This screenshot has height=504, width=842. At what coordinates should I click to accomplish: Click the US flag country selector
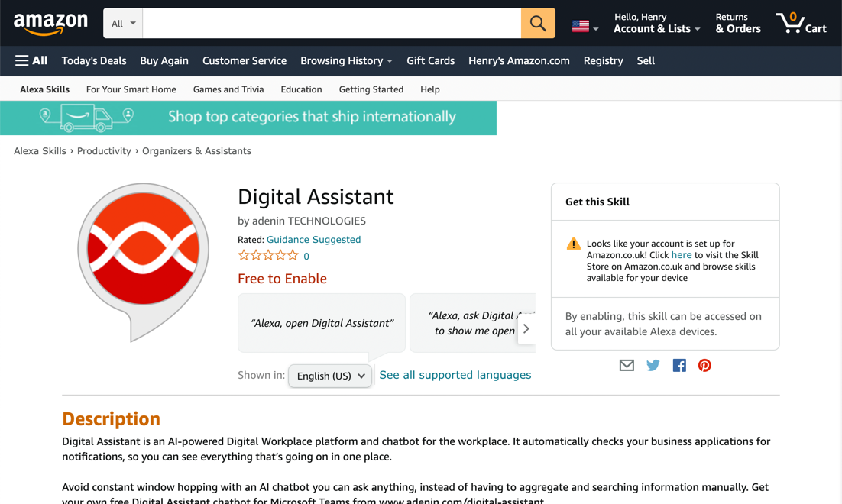[x=585, y=26]
